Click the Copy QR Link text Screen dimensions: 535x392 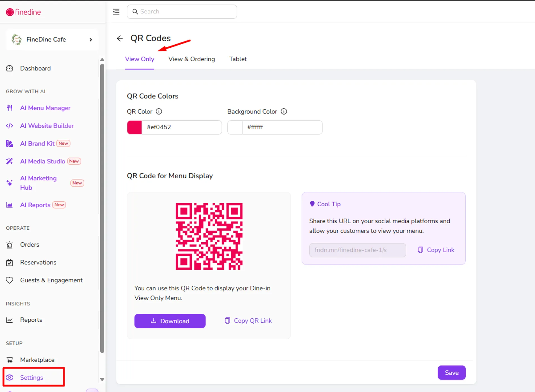coord(253,321)
